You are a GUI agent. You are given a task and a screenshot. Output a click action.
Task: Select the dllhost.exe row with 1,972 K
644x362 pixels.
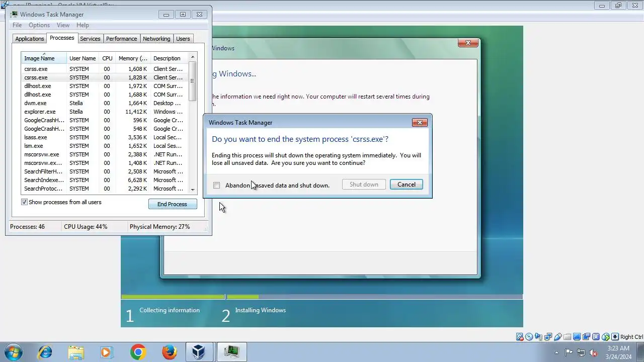[x=105, y=86]
